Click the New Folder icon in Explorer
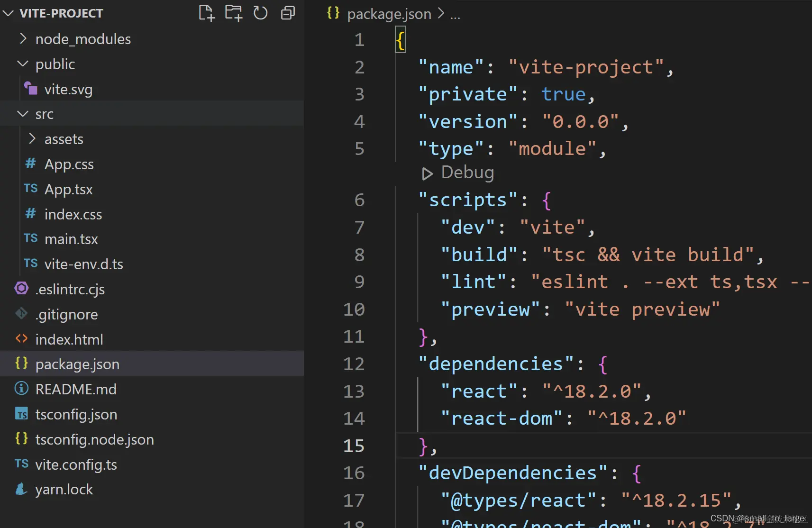The height and width of the screenshot is (528, 812). [233, 13]
